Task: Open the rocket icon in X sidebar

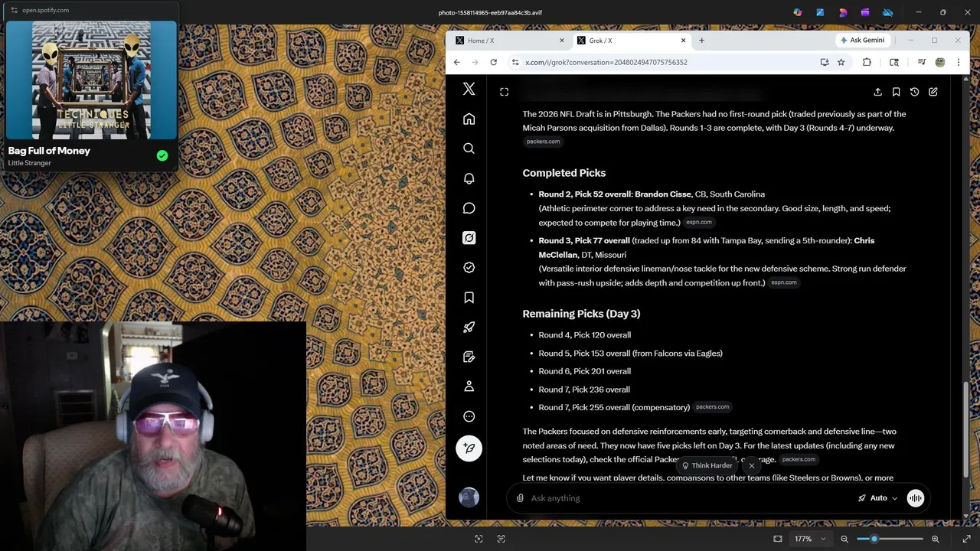Action: [x=469, y=328]
